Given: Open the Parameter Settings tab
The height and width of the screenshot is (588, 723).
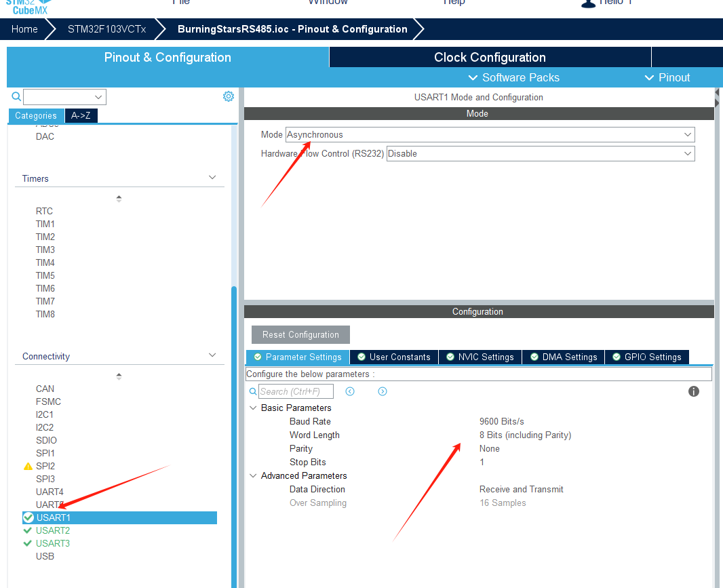Looking at the screenshot, I should pyautogui.click(x=298, y=357).
